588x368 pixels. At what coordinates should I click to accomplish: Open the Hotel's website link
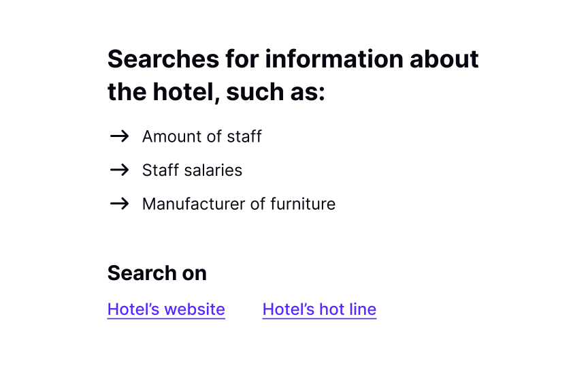(166, 309)
